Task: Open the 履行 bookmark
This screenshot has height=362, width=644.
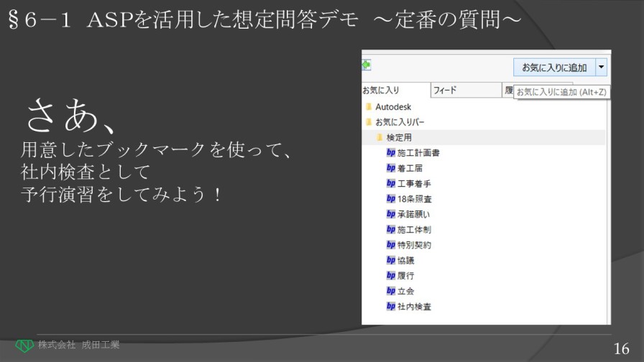Action: (x=405, y=276)
